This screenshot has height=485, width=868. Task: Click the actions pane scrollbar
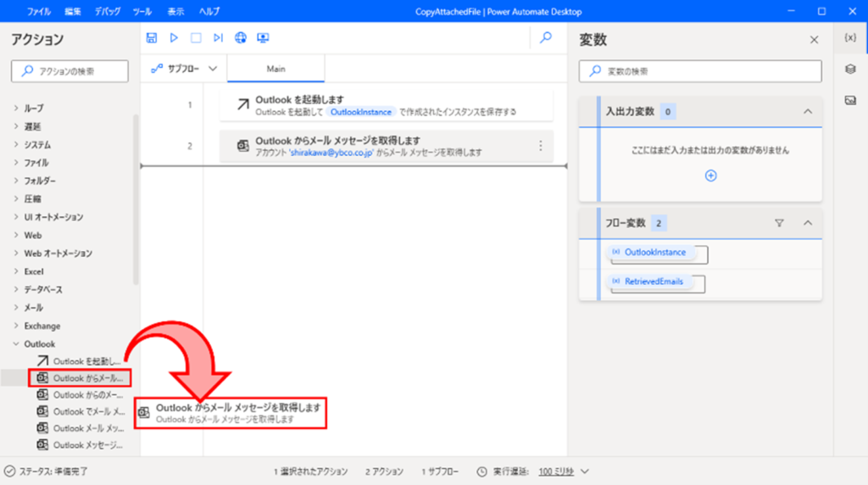[x=136, y=199]
